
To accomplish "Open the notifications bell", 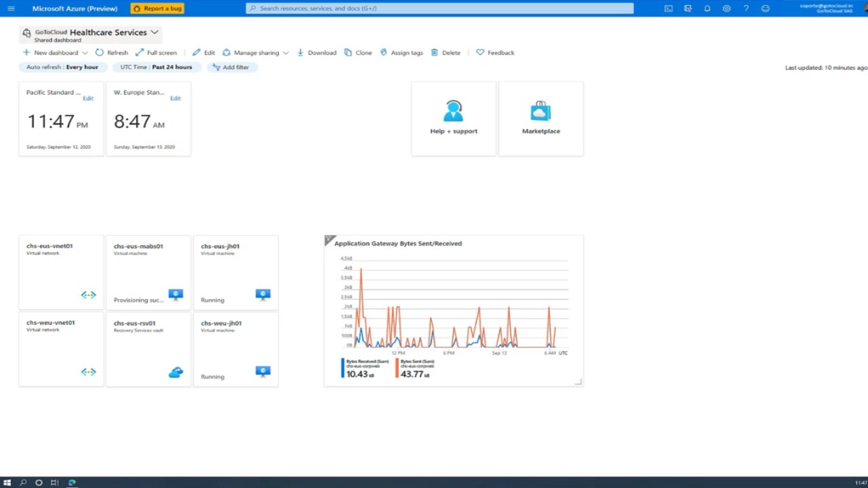I will click(707, 8).
